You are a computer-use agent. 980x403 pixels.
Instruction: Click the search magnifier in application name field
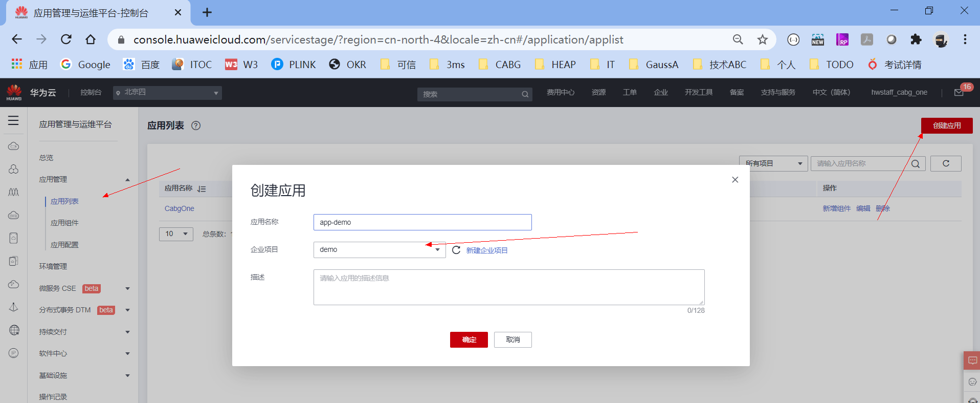coord(916,164)
